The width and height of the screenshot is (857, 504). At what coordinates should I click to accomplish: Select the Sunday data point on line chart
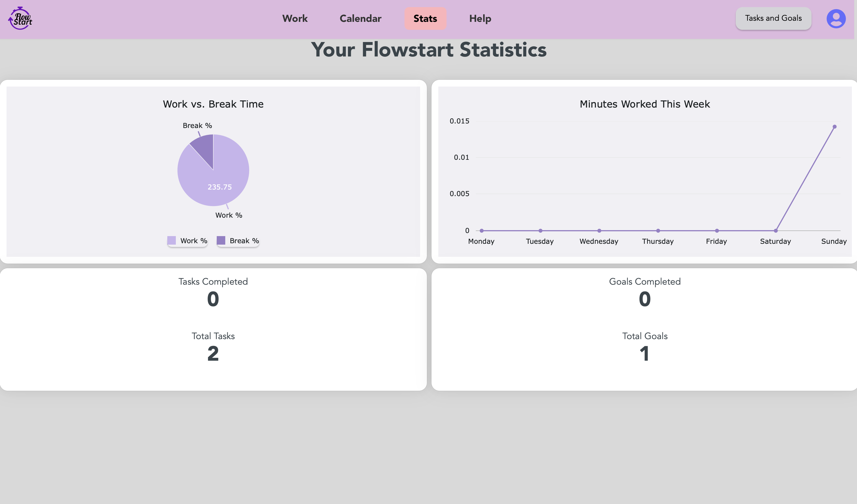point(834,127)
